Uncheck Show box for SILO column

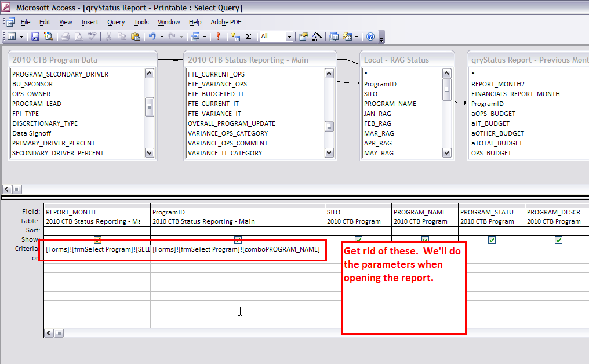click(358, 240)
